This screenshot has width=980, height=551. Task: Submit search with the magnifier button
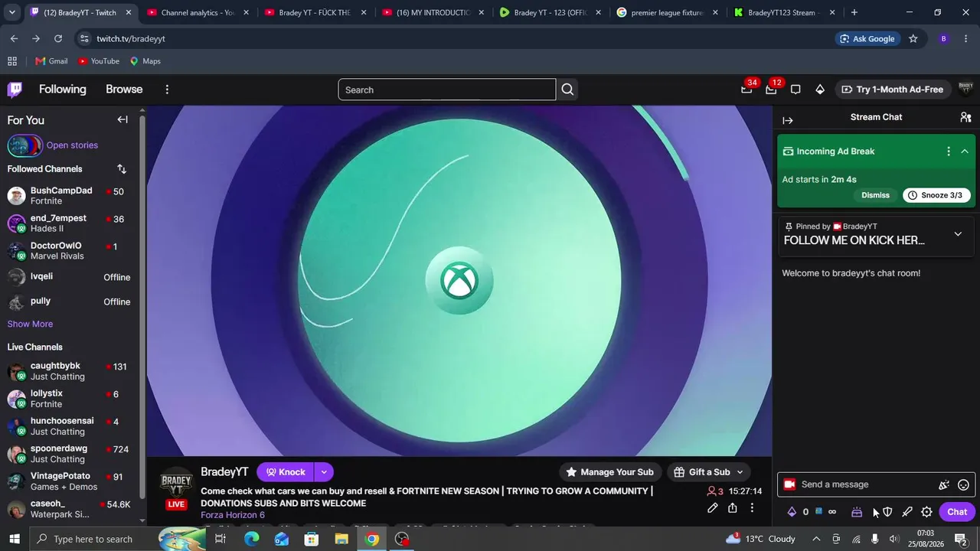point(567,90)
